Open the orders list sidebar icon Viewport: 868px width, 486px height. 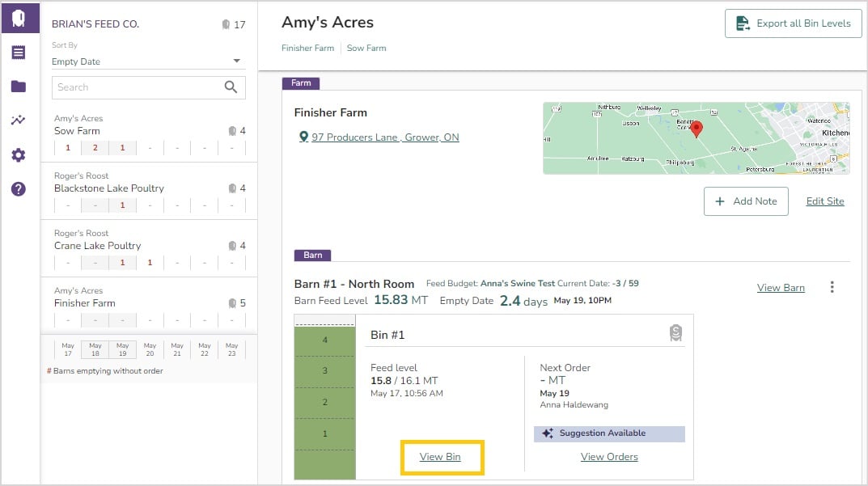click(19, 53)
